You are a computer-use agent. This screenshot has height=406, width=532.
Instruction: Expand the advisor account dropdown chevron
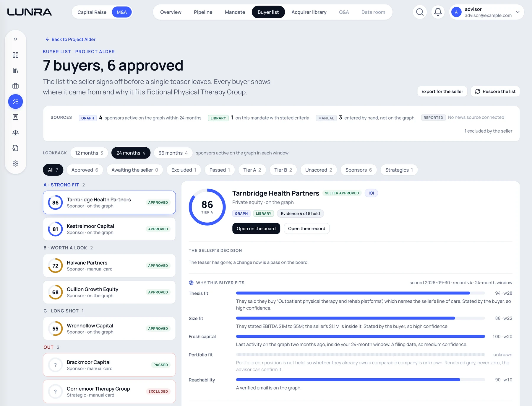(x=518, y=12)
